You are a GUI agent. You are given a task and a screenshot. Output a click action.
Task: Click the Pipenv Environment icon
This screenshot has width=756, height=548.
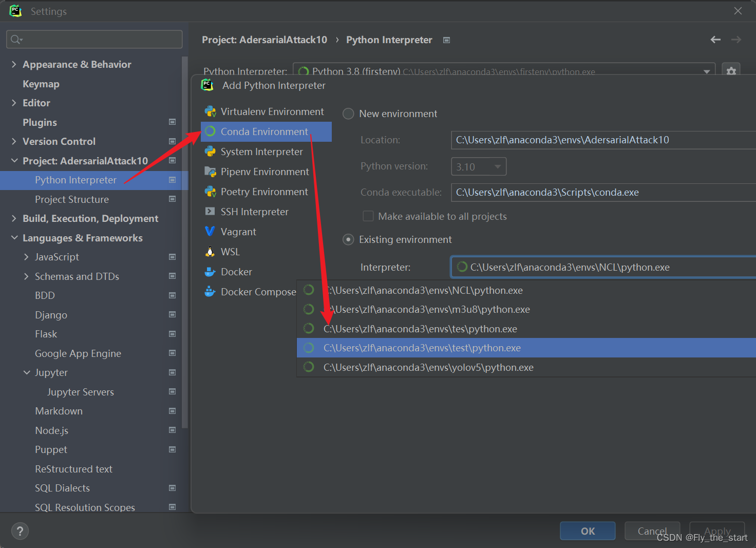pyautogui.click(x=210, y=172)
